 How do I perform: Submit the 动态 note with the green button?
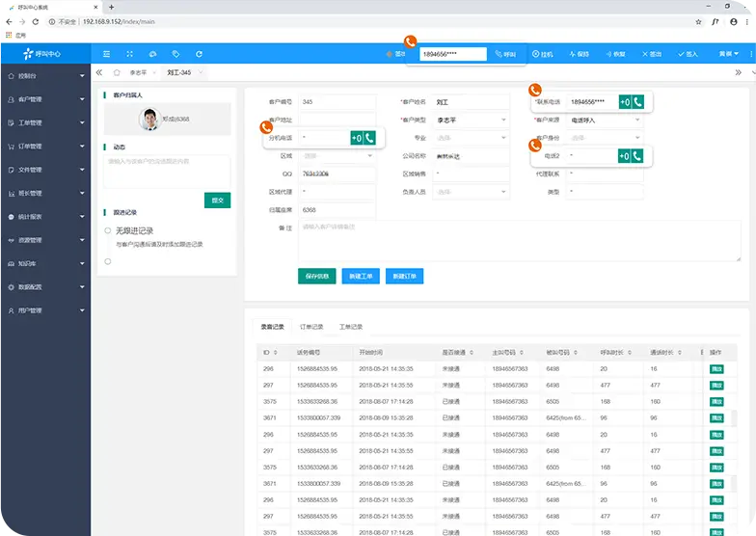point(218,201)
